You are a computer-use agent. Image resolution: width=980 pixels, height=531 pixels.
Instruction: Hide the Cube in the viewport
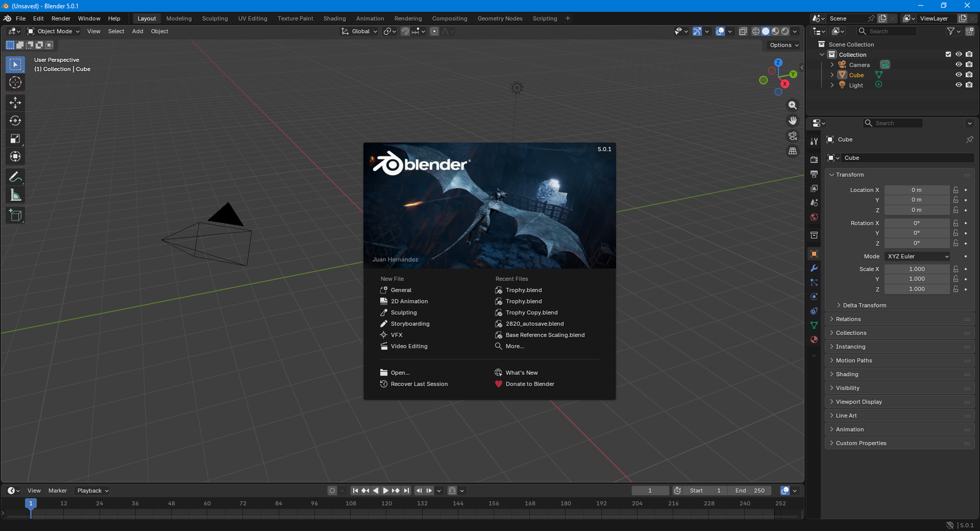[959, 75]
